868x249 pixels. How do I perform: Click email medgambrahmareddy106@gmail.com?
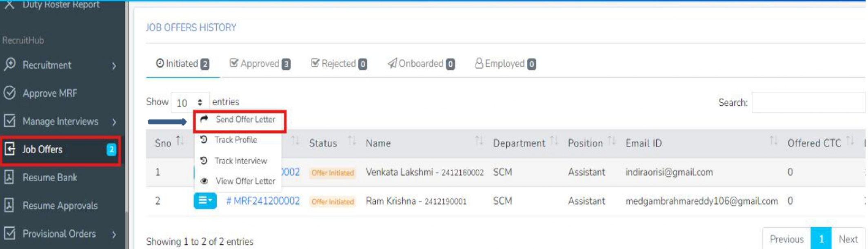(x=702, y=201)
